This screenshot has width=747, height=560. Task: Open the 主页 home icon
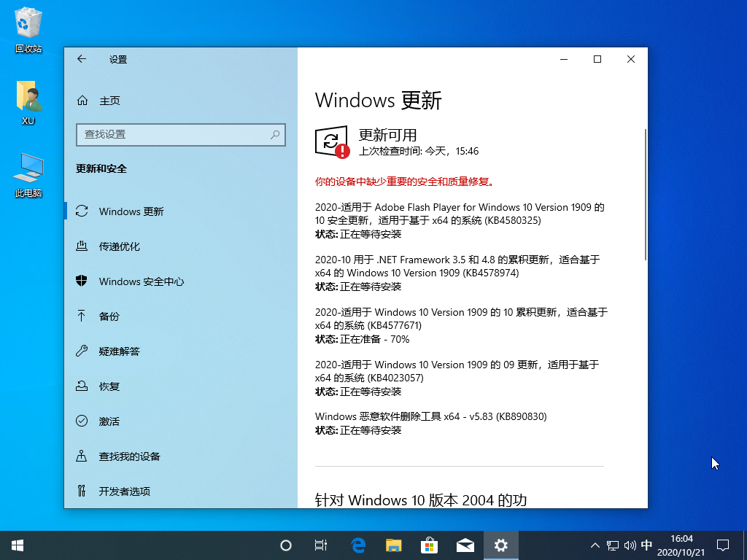click(x=82, y=101)
